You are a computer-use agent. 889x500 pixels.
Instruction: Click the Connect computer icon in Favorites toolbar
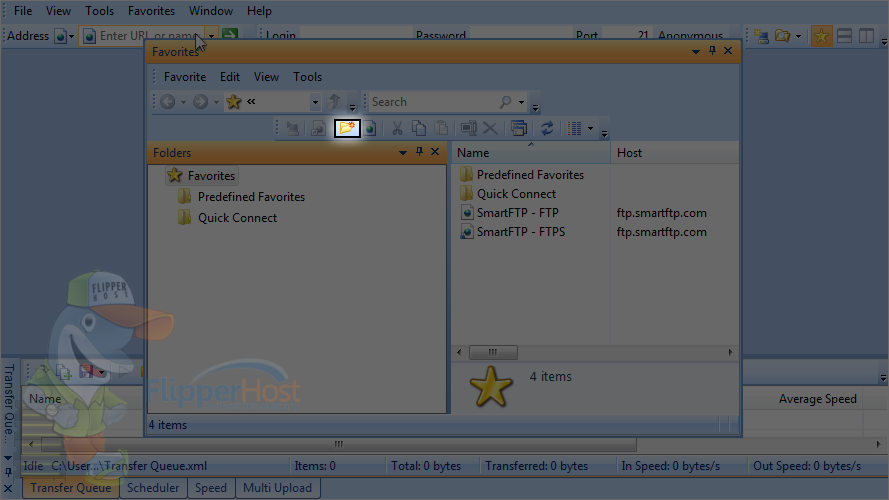coord(293,129)
